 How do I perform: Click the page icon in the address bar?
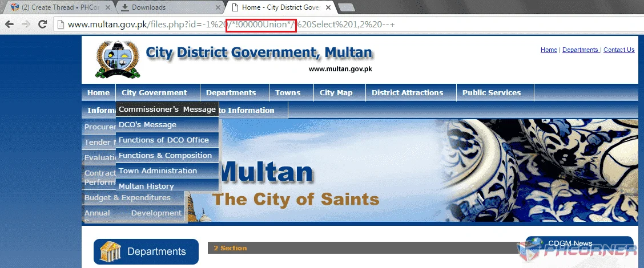[x=61, y=24]
